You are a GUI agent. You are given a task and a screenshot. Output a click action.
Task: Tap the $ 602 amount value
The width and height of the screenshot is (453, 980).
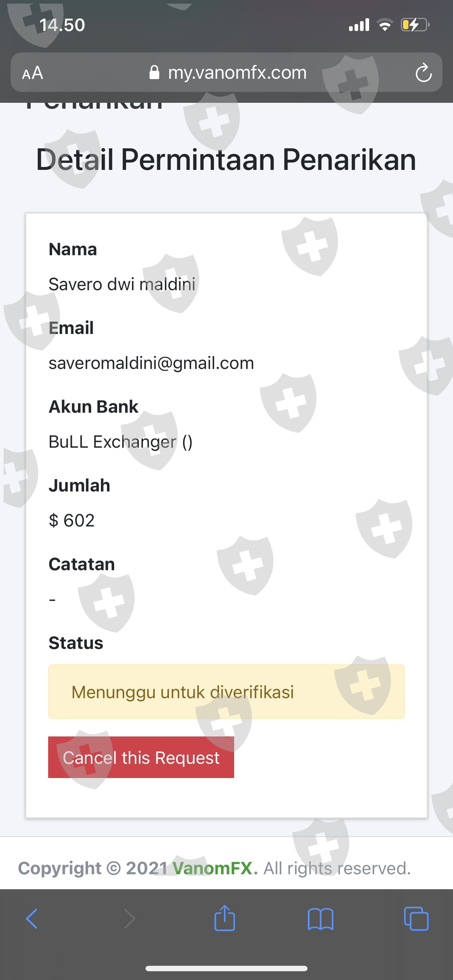point(71,520)
